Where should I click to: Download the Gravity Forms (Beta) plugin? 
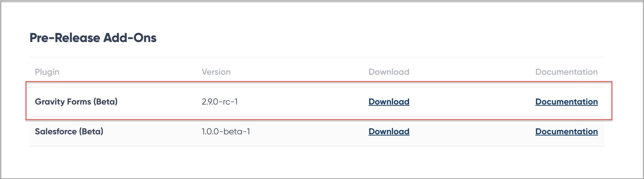(389, 101)
